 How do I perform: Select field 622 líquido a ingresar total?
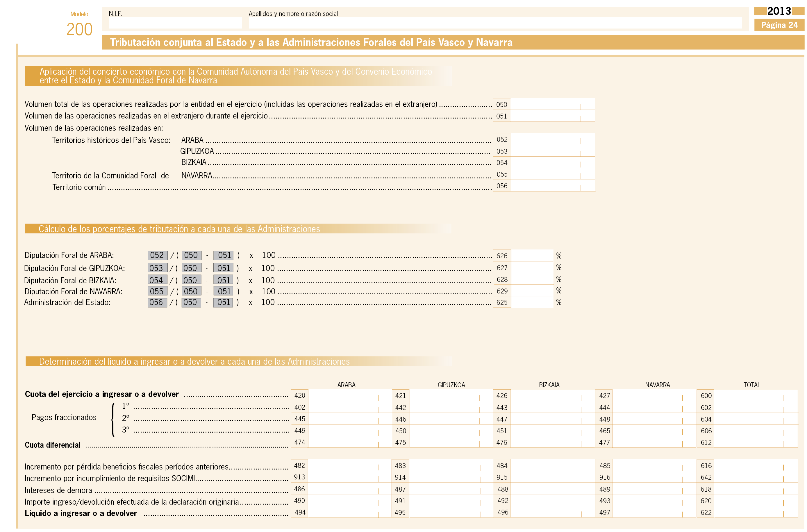point(756,512)
